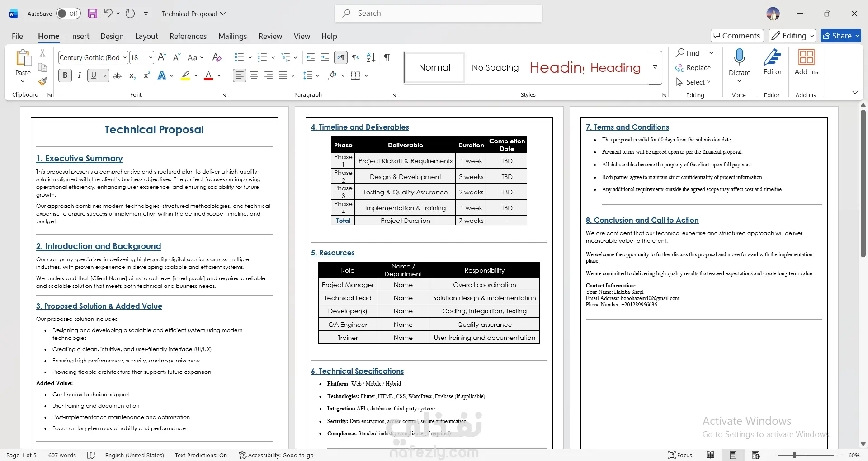The width and height of the screenshot is (868, 461).
Task: Toggle Bold formatting
Action: pyautogui.click(x=65, y=75)
